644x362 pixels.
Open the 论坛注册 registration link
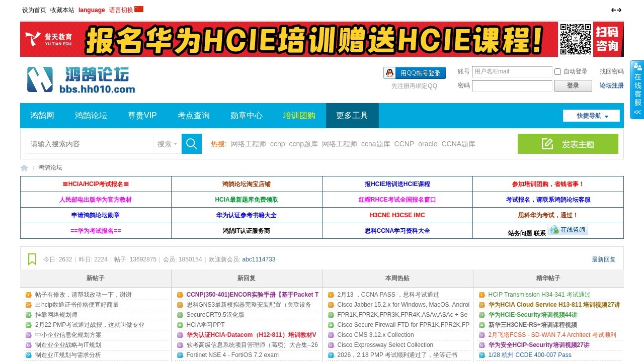click(x=611, y=85)
